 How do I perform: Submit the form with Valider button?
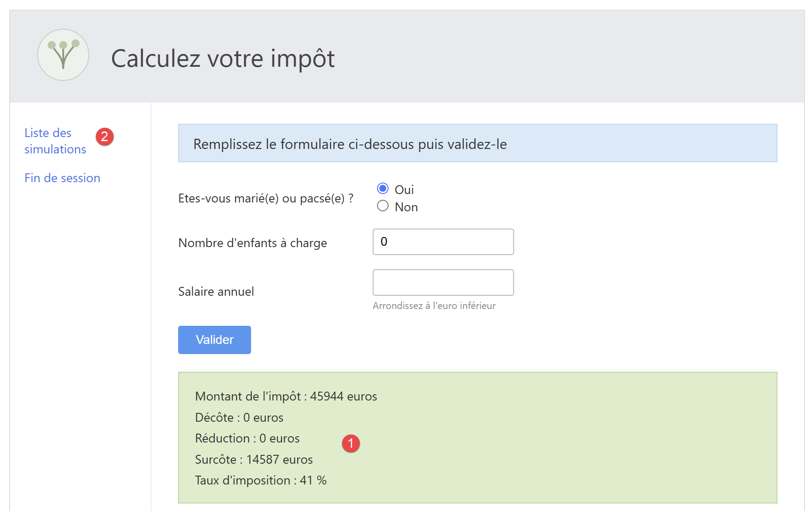214,340
